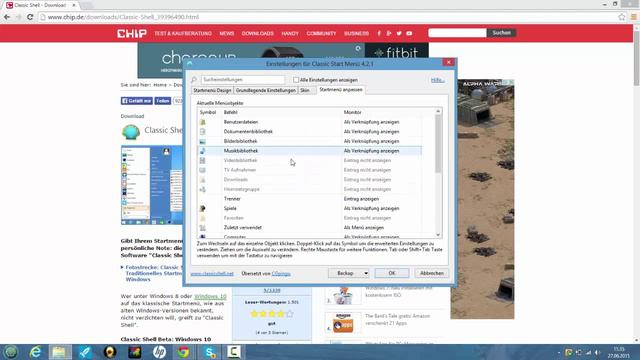Click the Sucheinstellungen search field

243,80
